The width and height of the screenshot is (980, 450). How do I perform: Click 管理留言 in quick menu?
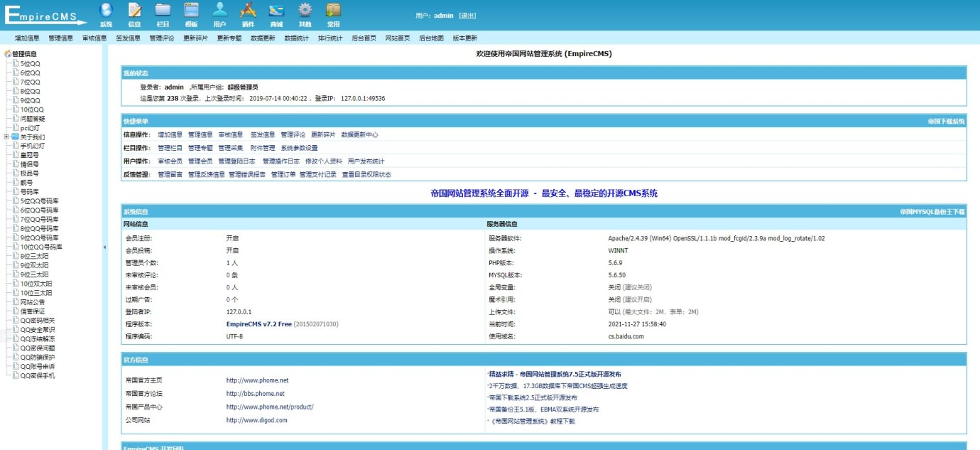tap(170, 175)
